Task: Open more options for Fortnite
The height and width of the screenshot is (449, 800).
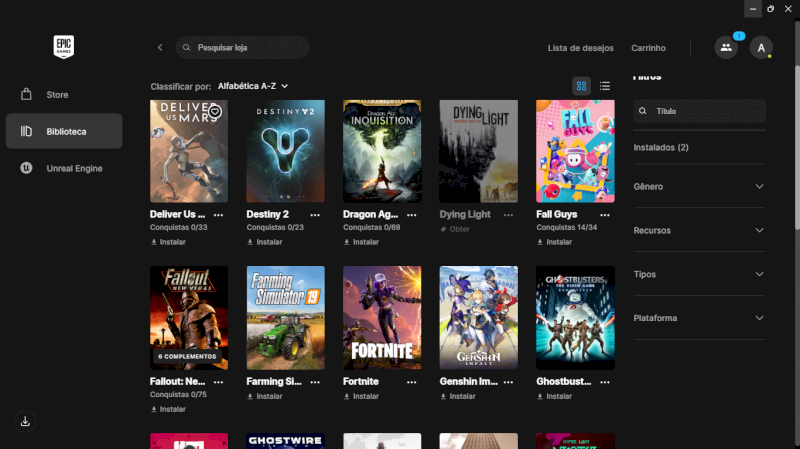Action: coord(412,382)
